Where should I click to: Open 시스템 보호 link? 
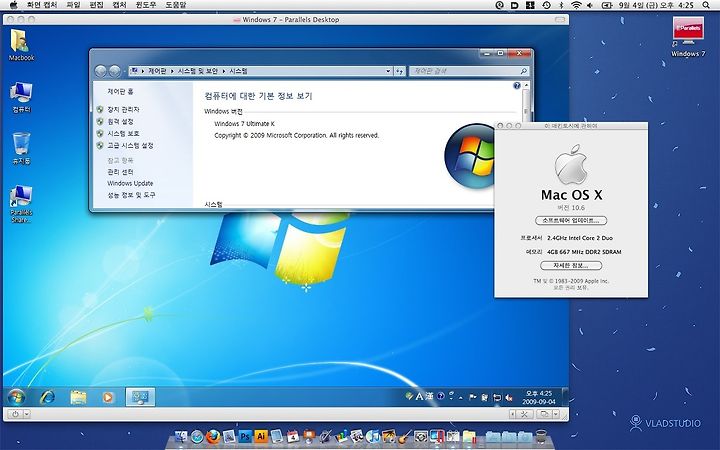(123, 133)
